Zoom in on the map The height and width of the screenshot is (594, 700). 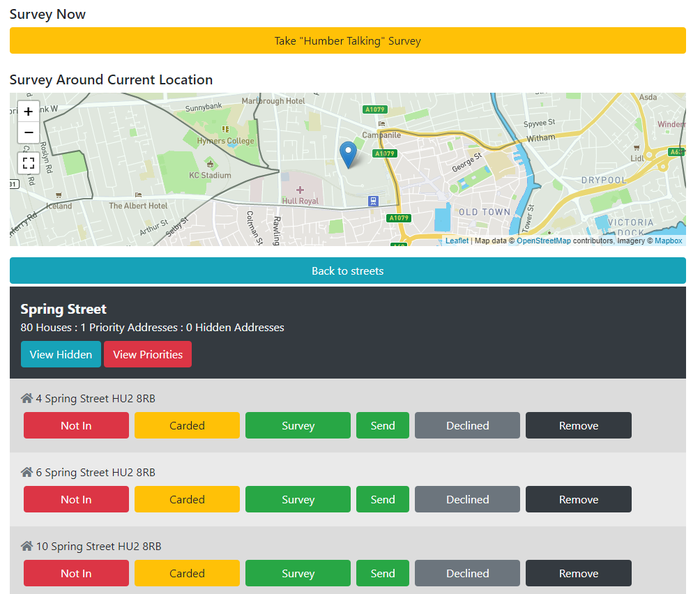(x=29, y=112)
